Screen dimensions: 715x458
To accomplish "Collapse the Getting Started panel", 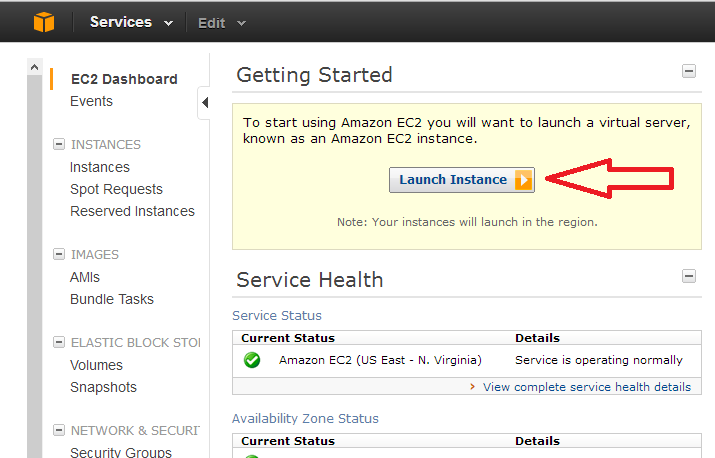I will (x=688, y=71).
